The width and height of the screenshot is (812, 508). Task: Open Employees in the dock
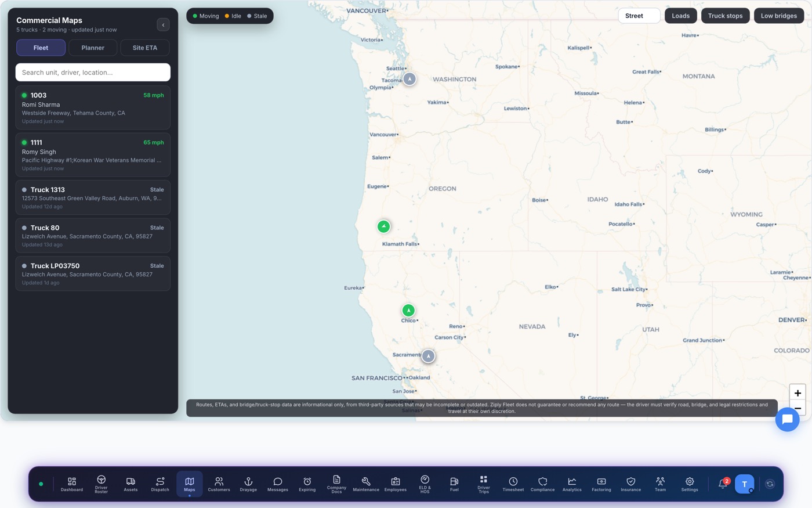(396, 484)
